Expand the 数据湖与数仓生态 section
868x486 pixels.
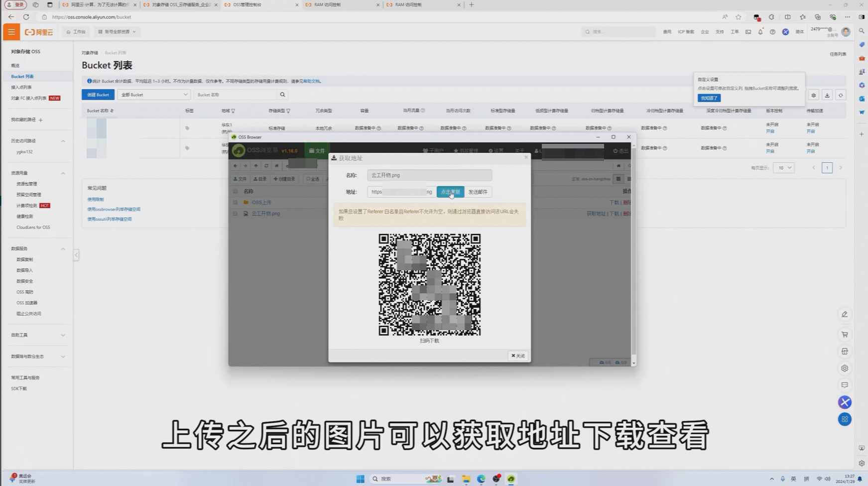coord(63,357)
